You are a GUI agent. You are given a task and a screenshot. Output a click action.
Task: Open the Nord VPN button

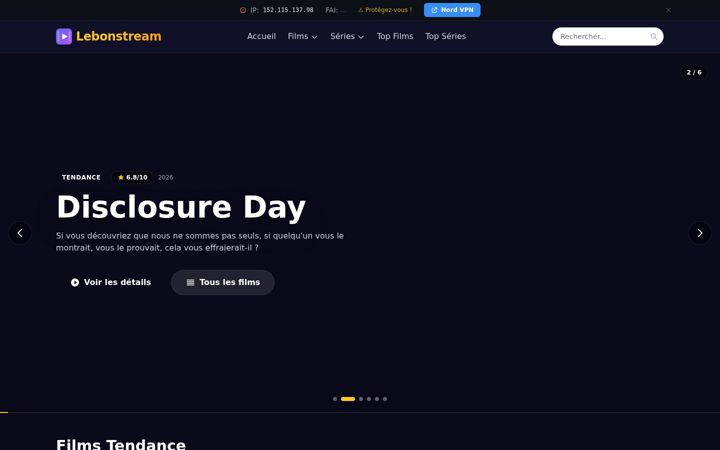click(x=452, y=10)
